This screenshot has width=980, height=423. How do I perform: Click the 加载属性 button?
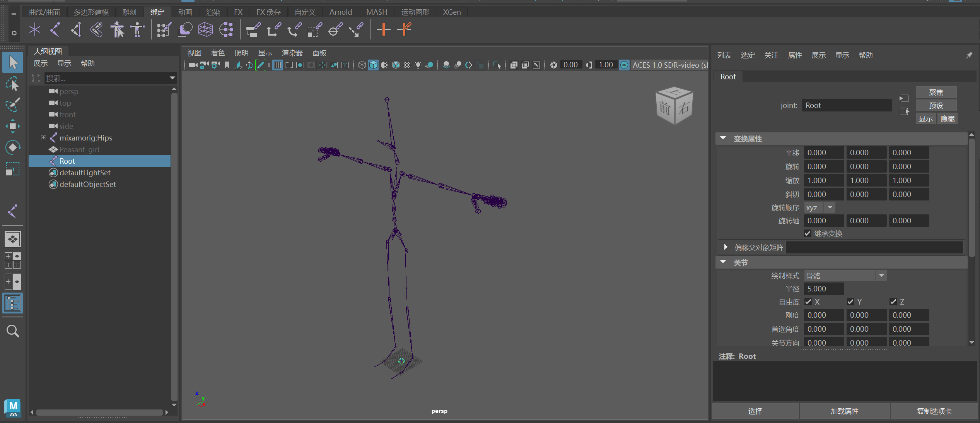[845, 411]
